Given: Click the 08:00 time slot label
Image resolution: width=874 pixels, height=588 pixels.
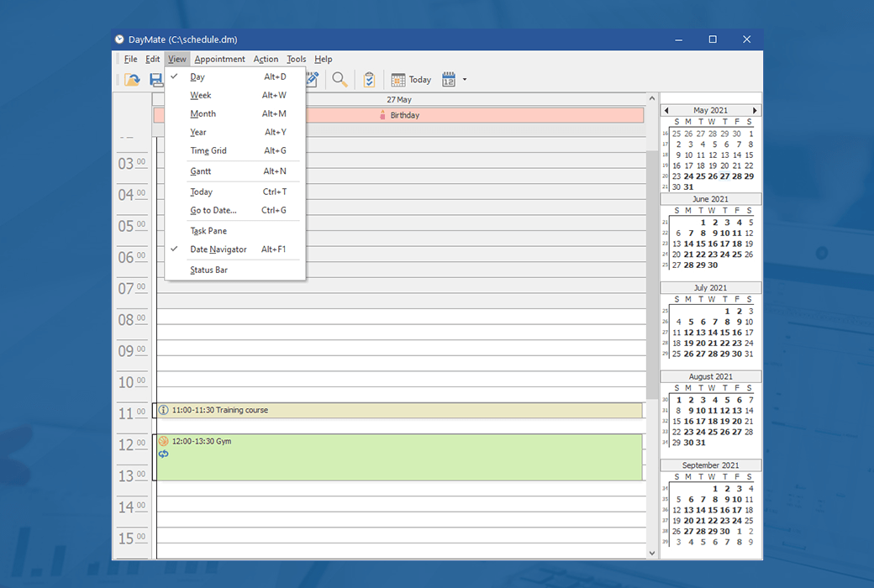Looking at the screenshot, I should pyautogui.click(x=132, y=320).
